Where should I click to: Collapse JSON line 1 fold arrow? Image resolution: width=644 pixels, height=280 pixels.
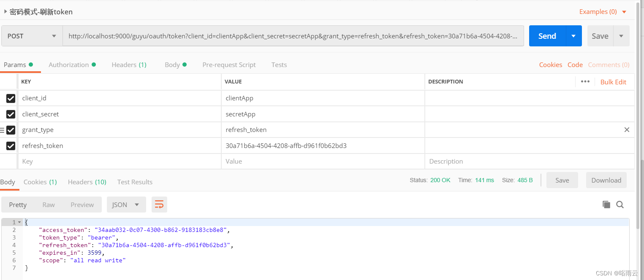[x=19, y=222]
